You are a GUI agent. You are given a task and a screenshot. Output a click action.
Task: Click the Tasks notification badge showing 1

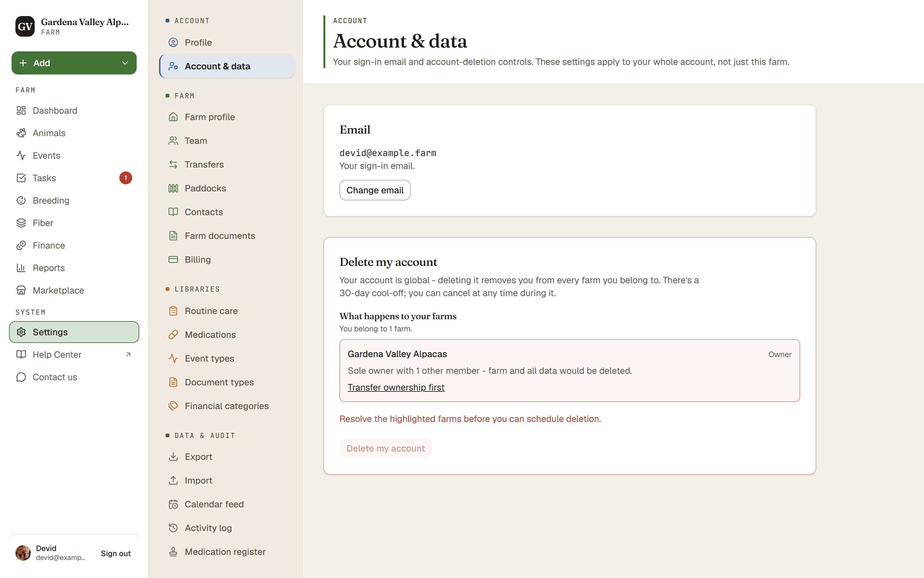(x=126, y=178)
